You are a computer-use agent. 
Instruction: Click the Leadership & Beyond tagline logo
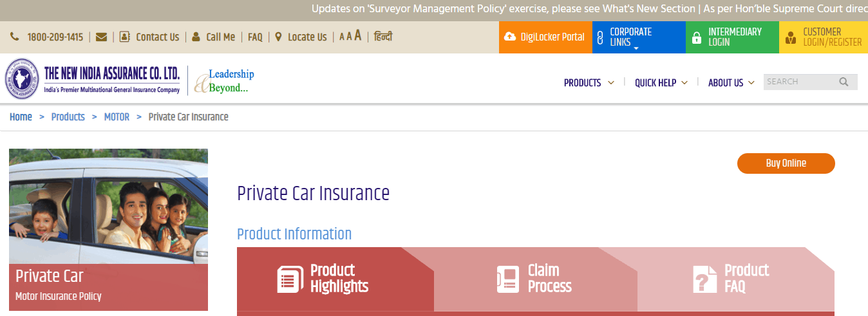click(225, 81)
